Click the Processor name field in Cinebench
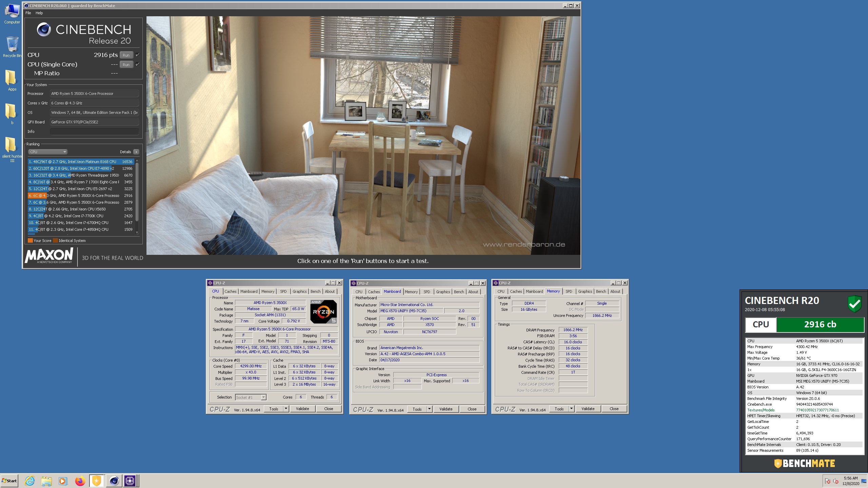Viewport: 868px width, 488px height. point(94,94)
